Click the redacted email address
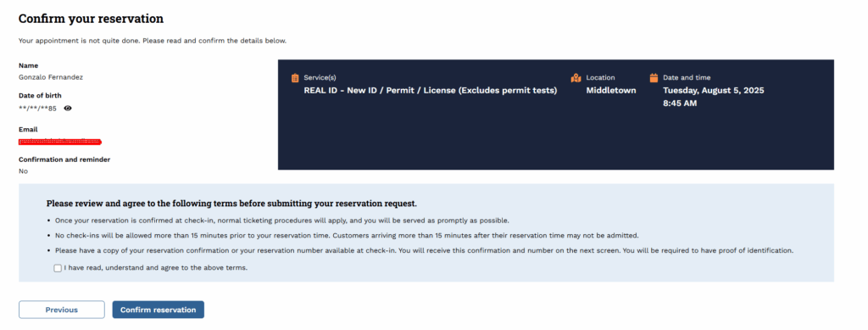The height and width of the screenshot is (330, 868). click(x=60, y=143)
